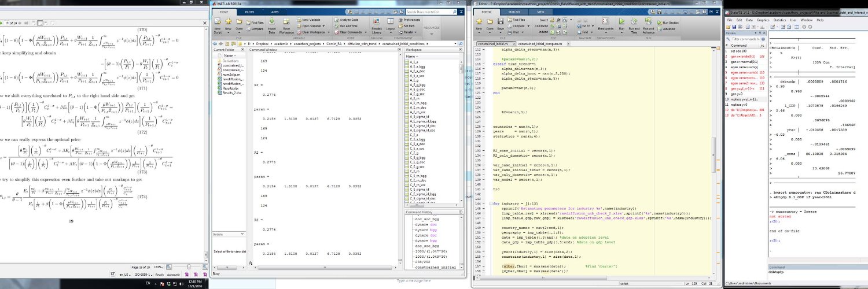
Task: Click Compare in MATLAB Home tab
Action: point(255,28)
